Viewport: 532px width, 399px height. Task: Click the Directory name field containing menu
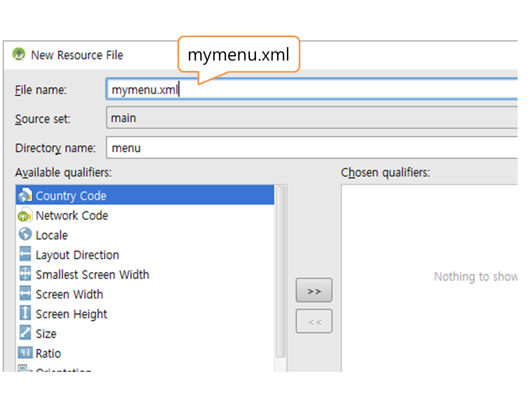[x=310, y=148]
